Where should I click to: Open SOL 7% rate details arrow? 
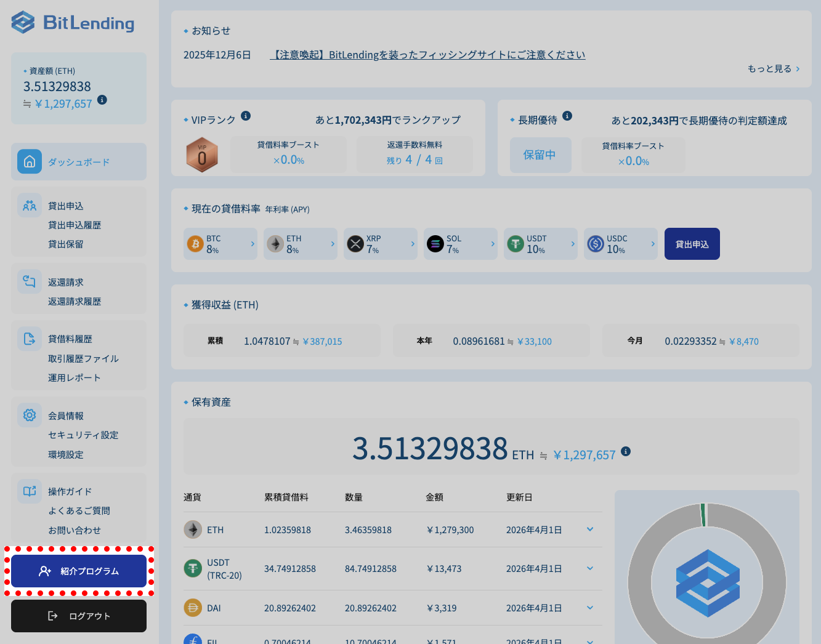pos(493,244)
